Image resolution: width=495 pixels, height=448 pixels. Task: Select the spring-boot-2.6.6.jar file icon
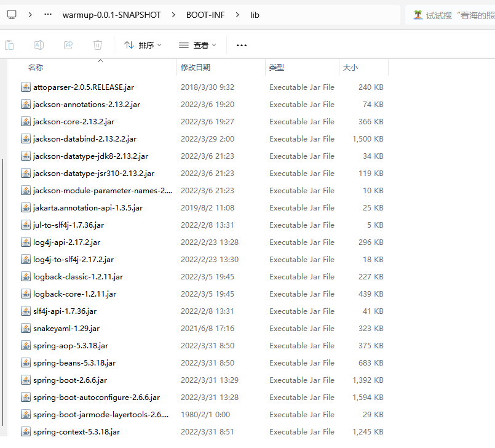point(26,380)
